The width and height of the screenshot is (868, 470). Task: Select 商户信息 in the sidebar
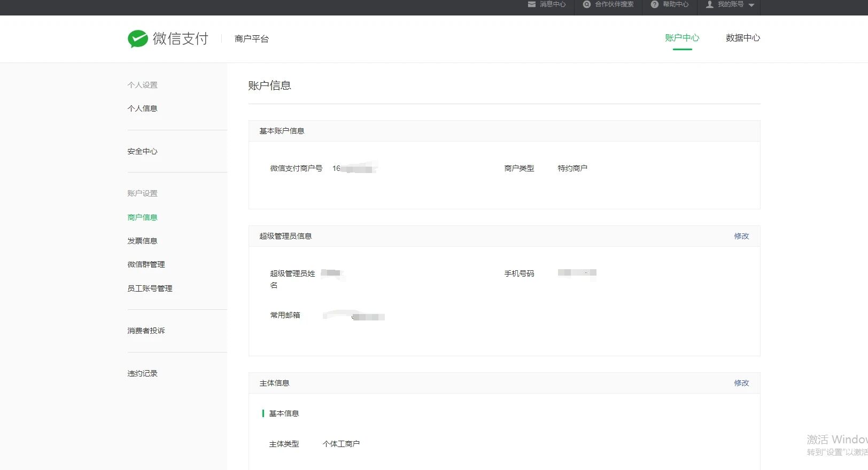pyautogui.click(x=142, y=217)
